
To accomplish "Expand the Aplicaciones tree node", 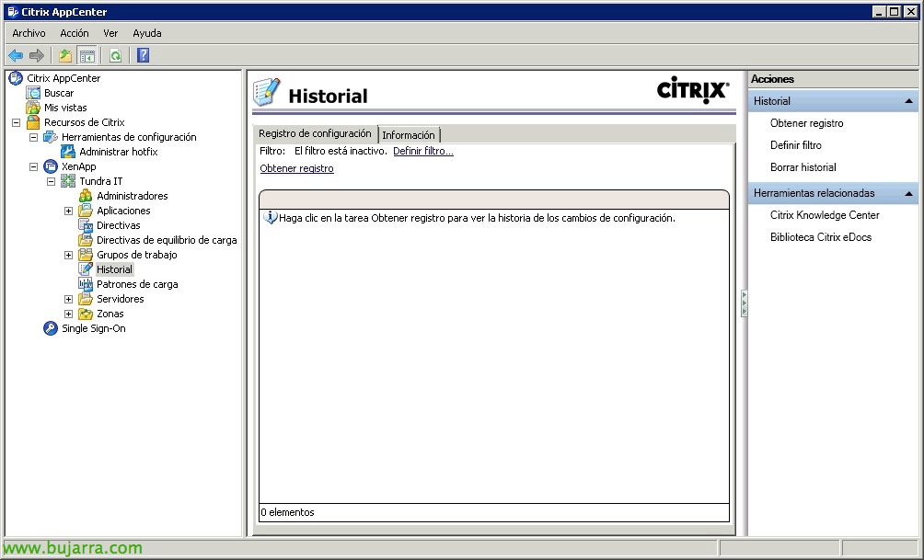I will click(68, 211).
